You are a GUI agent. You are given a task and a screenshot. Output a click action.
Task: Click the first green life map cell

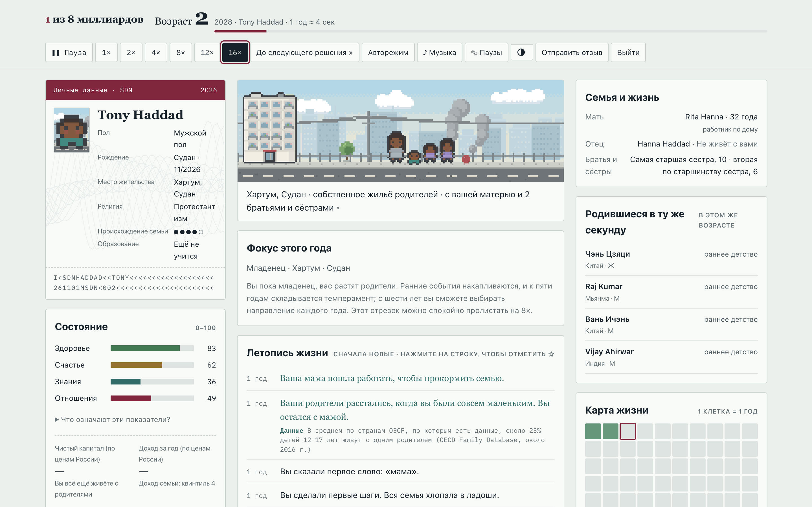point(593,431)
